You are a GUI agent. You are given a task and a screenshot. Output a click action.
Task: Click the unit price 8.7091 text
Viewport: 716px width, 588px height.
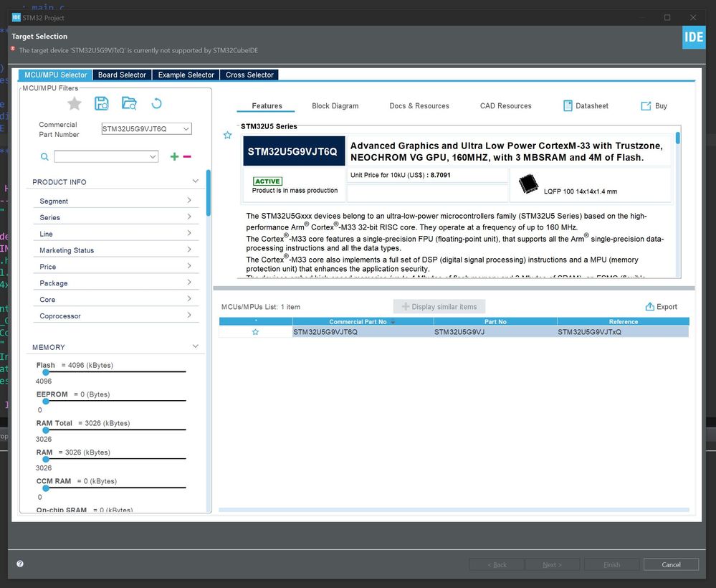pyautogui.click(x=440, y=175)
